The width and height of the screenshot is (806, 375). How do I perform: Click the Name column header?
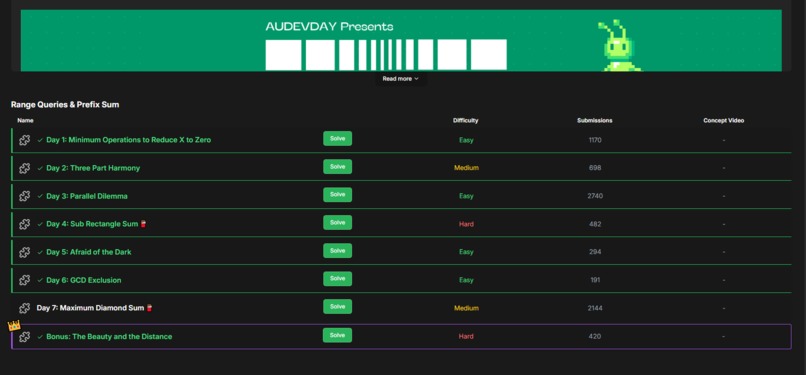[x=25, y=121]
